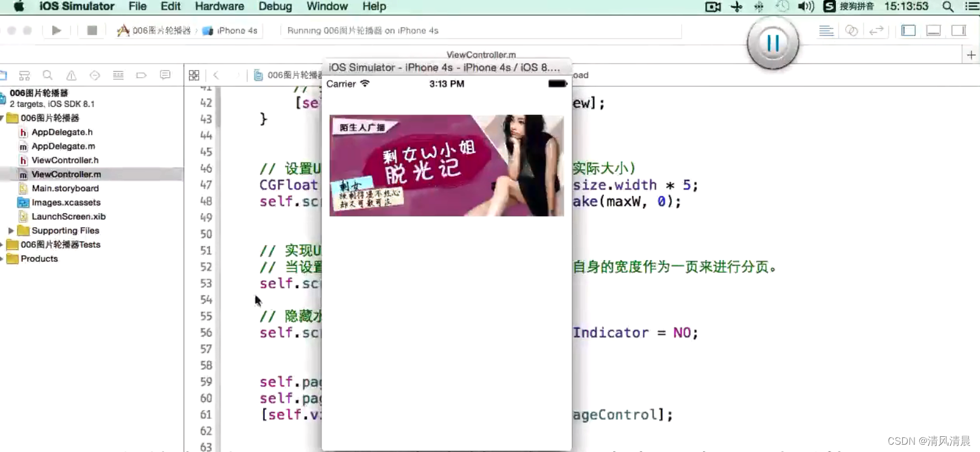Toggle the utilities panel visibility
Viewport: 980px width, 452px height.
coord(959,30)
